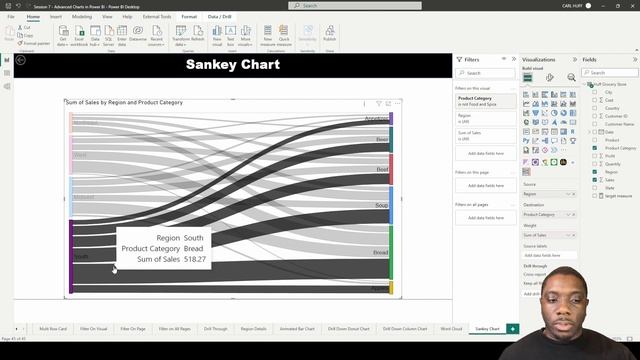Click the Format painter tool
Viewport: 640px width, 360px height.
click(33, 43)
